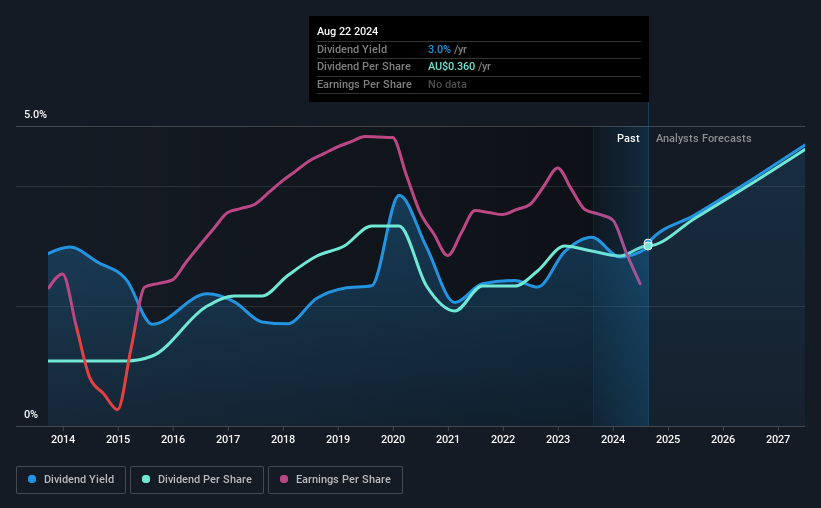Click the 5.0% y-axis label
The height and width of the screenshot is (508, 821).
[35, 114]
